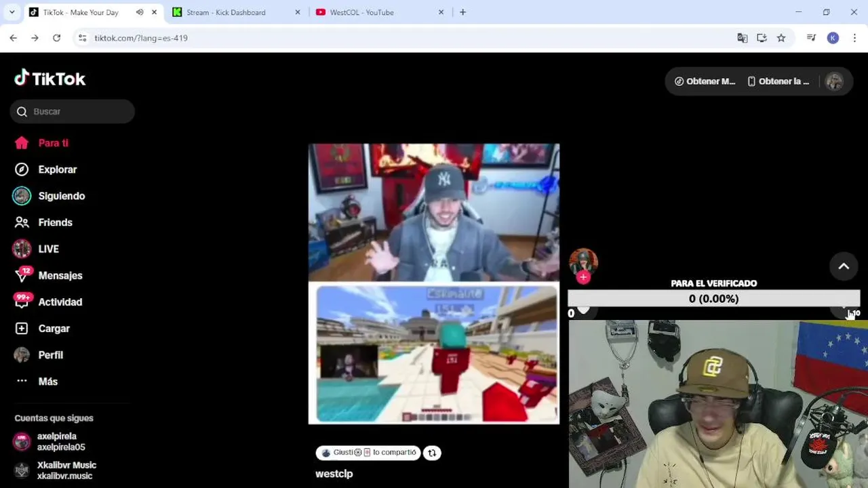The width and height of the screenshot is (868, 488).
Task: Click the Mensajes icon with 12 badge
Action: pyautogui.click(x=22, y=274)
